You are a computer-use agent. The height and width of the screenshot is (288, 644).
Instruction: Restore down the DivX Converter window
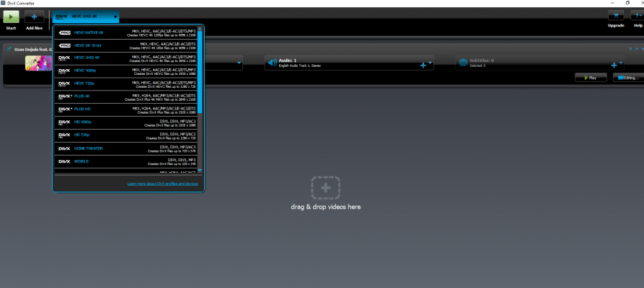coord(627,3)
